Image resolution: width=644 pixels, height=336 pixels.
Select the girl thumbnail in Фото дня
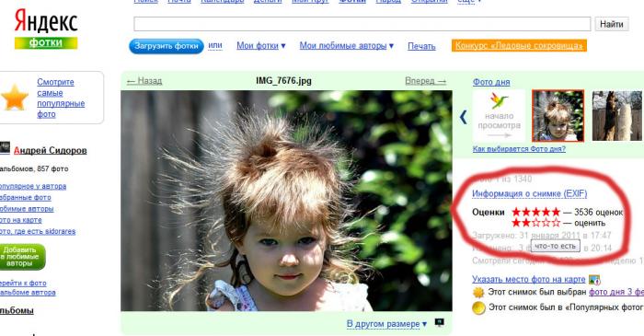pos(558,115)
